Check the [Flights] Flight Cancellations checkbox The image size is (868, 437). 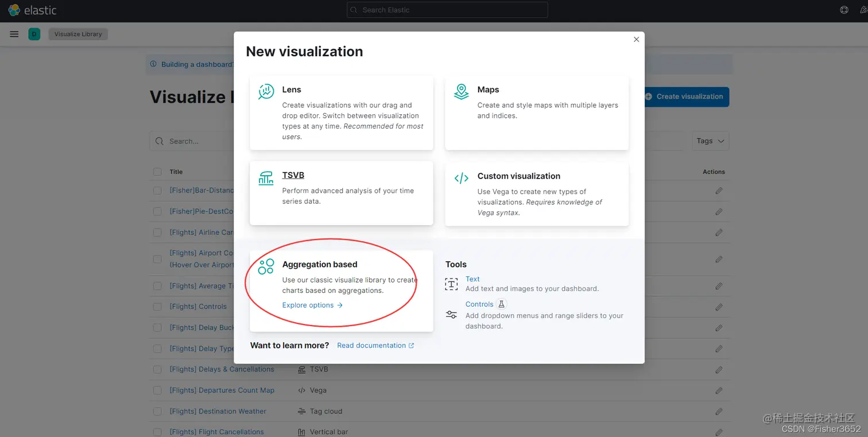[157, 432]
